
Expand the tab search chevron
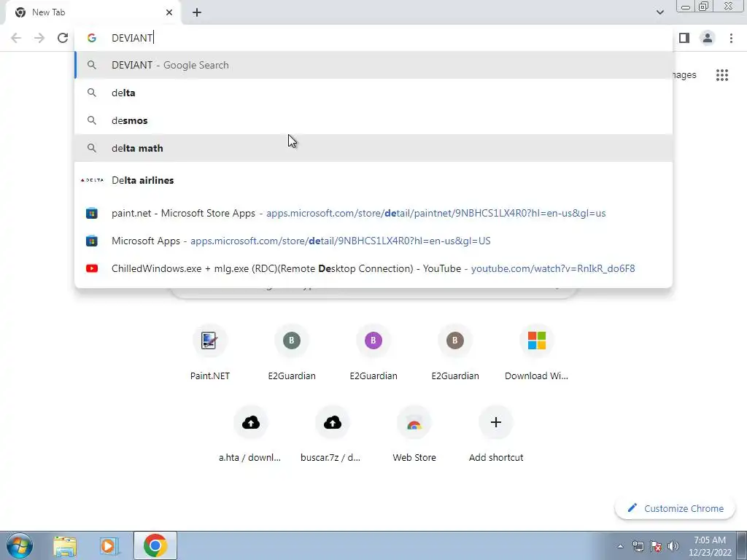tap(659, 12)
